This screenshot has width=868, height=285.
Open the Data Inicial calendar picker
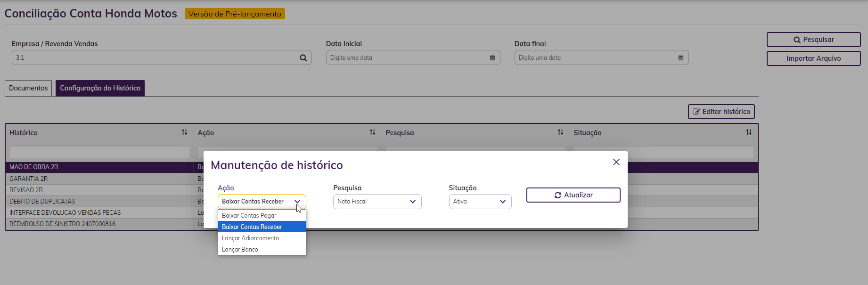492,58
